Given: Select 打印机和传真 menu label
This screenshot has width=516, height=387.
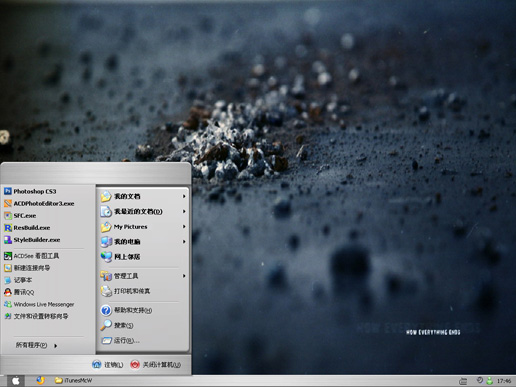Looking at the screenshot, I should 132,291.
